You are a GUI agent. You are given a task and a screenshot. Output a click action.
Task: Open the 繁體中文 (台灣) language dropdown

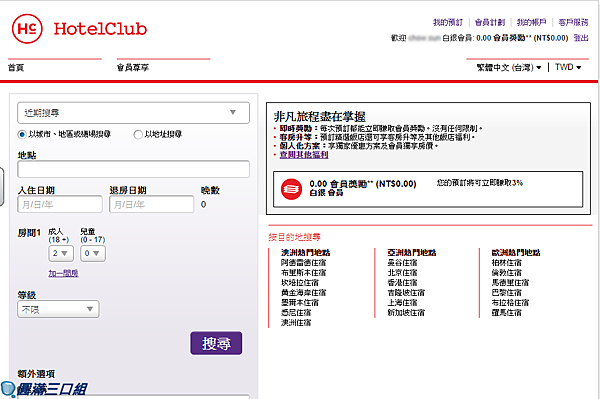[509, 67]
